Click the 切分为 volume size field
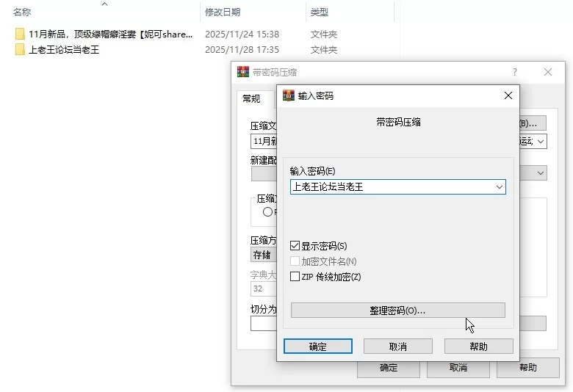Screen dimensions: 573x392 click(x=264, y=324)
